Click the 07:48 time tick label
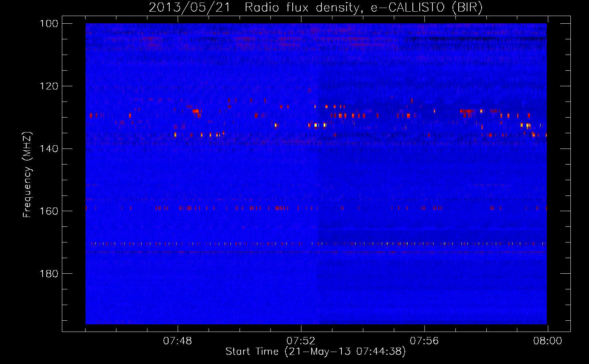This screenshot has width=589, height=364. 178,341
